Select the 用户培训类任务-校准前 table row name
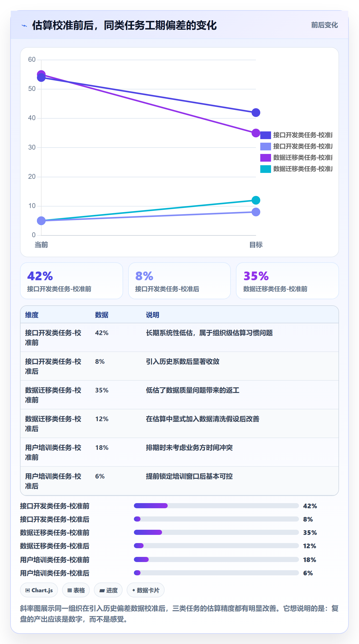 53,452
